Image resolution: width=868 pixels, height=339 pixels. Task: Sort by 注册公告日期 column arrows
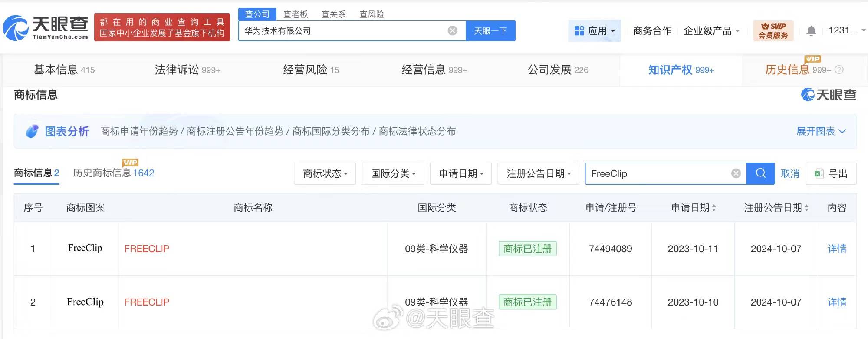coord(806,208)
